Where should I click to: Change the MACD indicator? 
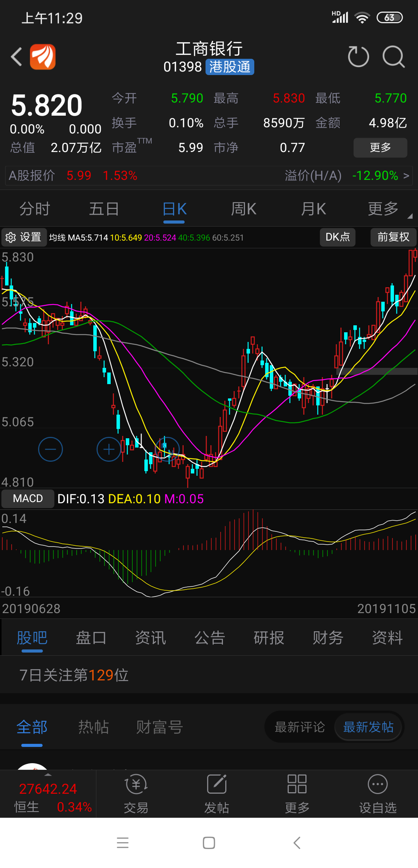tap(28, 499)
